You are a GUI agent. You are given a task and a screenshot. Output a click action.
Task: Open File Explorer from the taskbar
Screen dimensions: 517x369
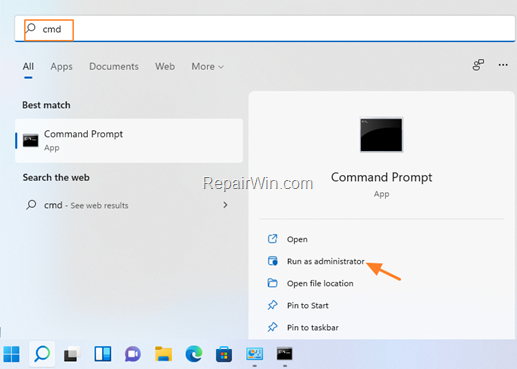click(163, 354)
